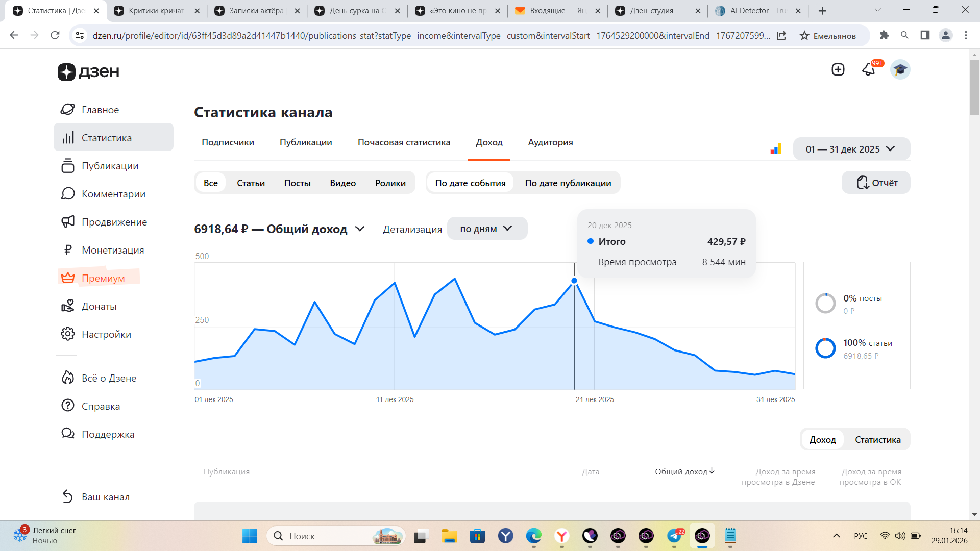The width and height of the screenshot is (980, 551).
Task: Open the Почасовая статистика tab
Action: coord(404,142)
